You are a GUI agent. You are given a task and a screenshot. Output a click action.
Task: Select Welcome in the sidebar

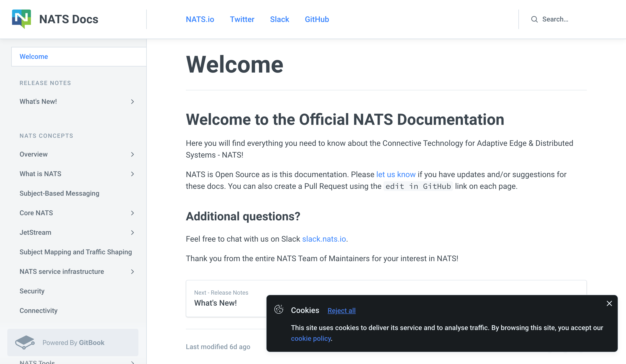pyautogui.click(x=79, y=57)
